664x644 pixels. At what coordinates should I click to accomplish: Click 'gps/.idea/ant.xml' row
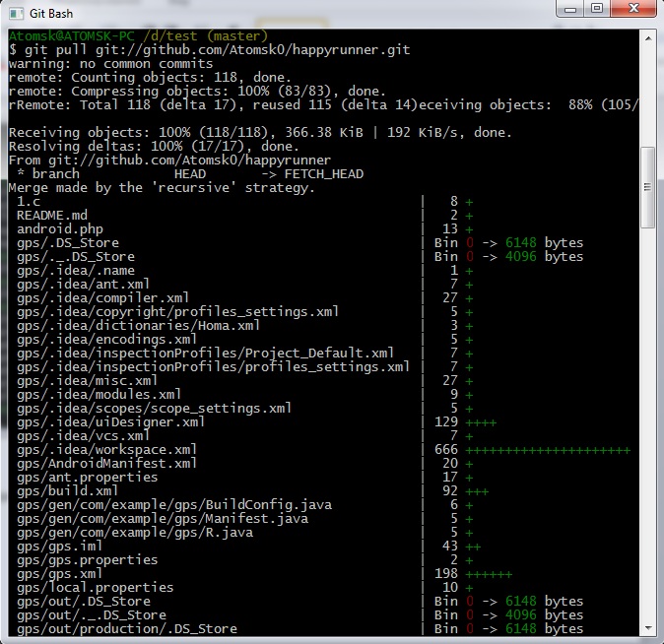[245, 285]
